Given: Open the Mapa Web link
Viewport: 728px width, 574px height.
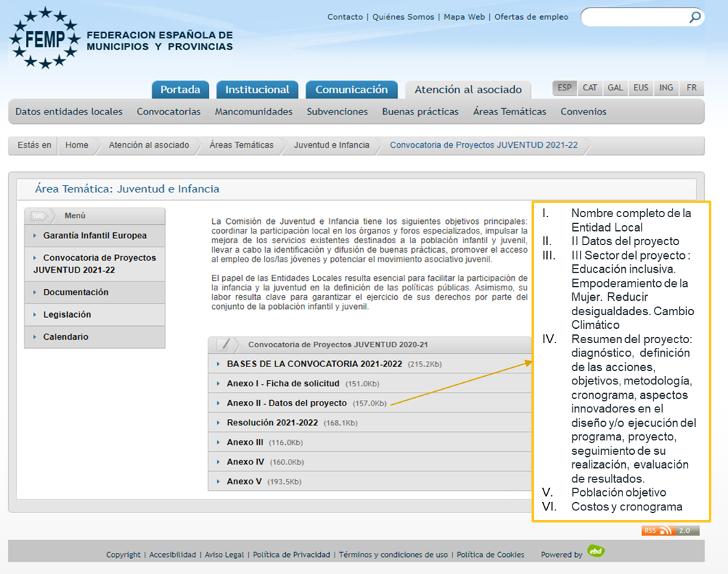Looking at the screenshot, I should (464, 16).
